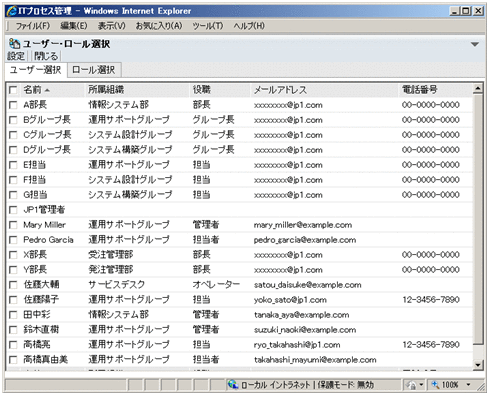491x397 pixels.
Task: Open the ファイル(F) menu
Action: (33, 26)
